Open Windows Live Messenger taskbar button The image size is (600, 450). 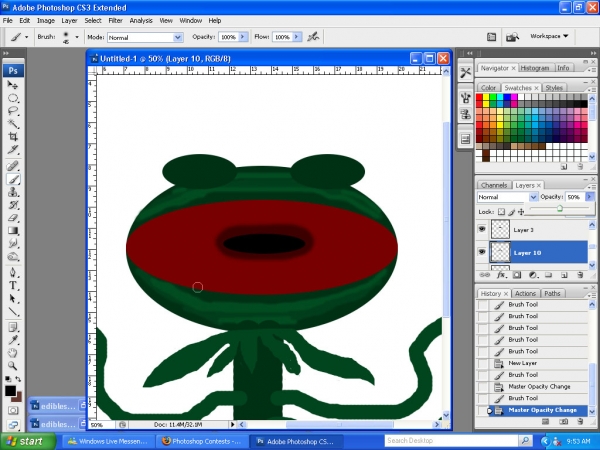[x=108, y=442]
